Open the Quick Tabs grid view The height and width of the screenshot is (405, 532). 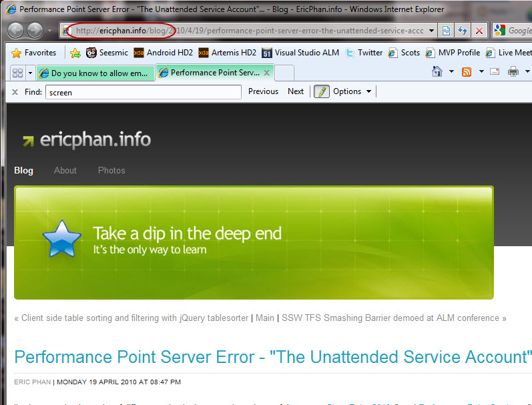click(x=17, y=73)
